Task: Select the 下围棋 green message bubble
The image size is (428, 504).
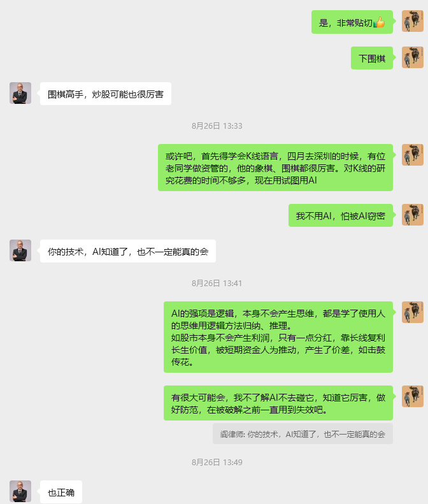Action: pyautogui.click(x=372, y=58)
